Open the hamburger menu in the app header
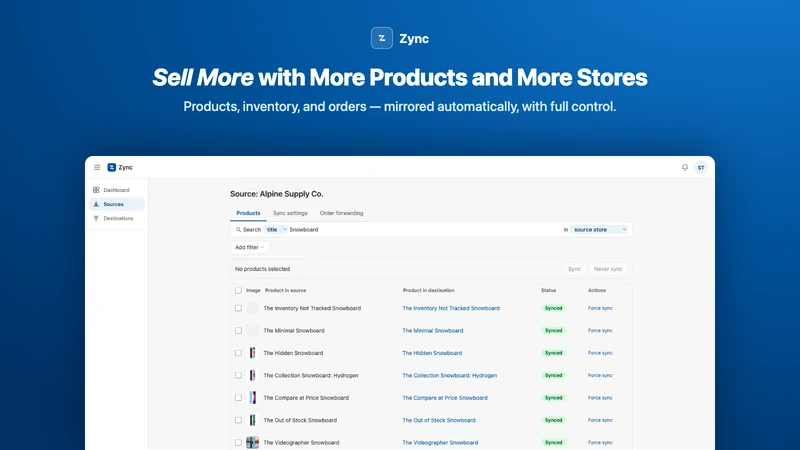The width and height of the screenshot is (800, 450). 97,167
